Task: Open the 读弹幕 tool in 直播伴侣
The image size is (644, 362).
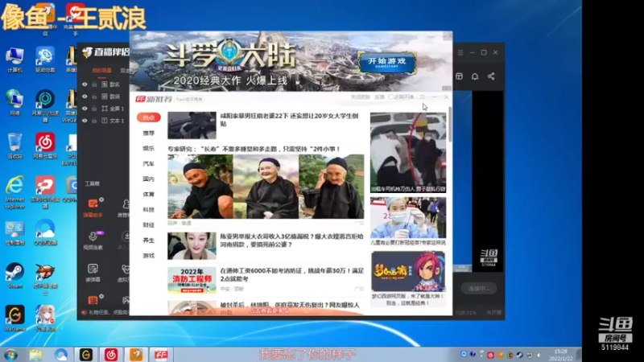Action: [93, 273]
